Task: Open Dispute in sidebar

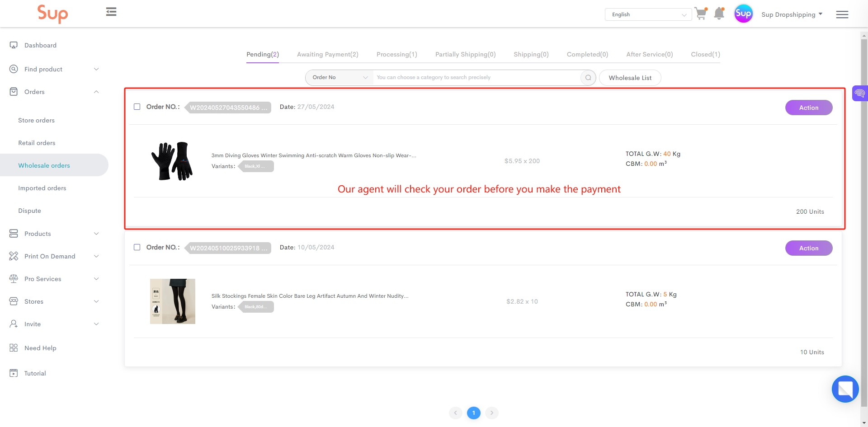Action: click(x=29, y=211)
